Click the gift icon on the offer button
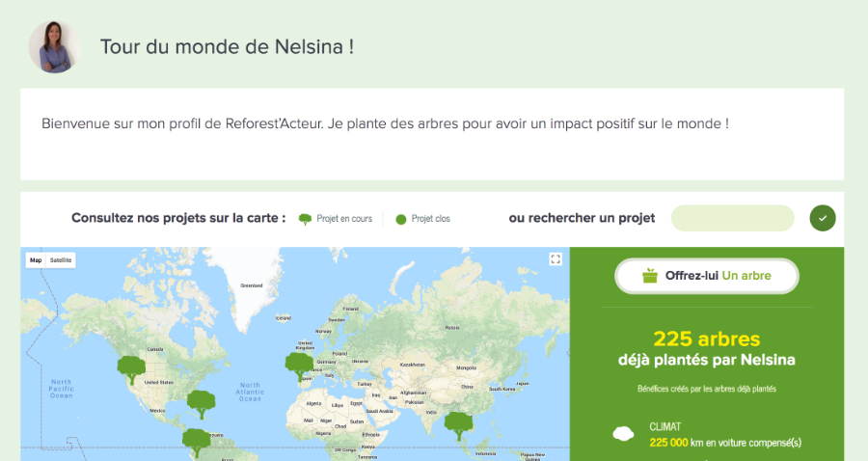Screen dimensions: 868x461 click(650, 276)
